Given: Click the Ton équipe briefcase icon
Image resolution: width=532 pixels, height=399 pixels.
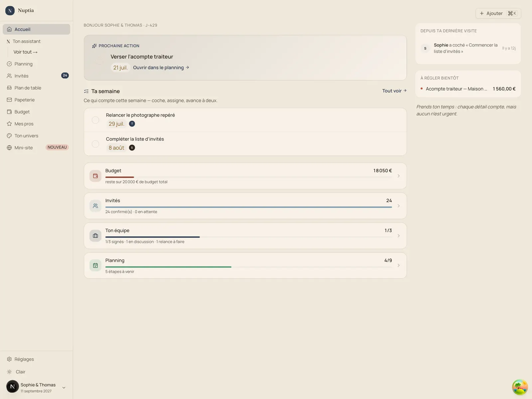Looking at the screenshot, I should [x=95, y=236].
